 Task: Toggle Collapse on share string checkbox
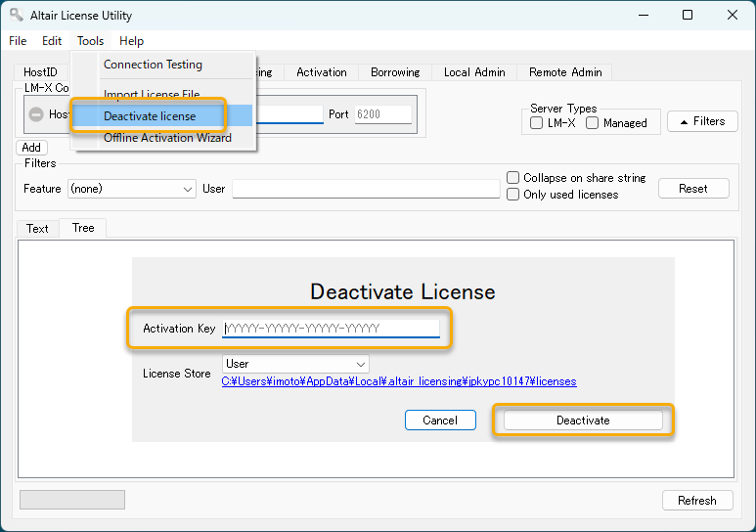(x=513, y=177)
